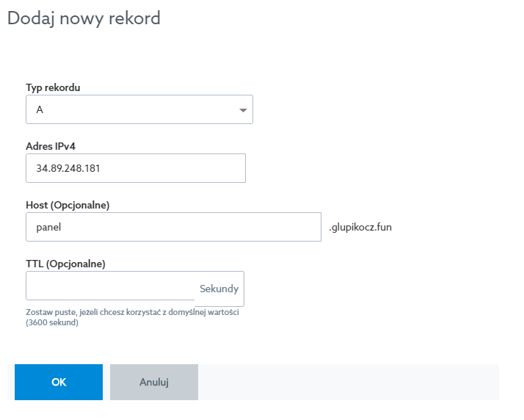Click the Host (Opcjonalne) label
The width and height of the screenshot is (524, 420).
click(68, 204)
